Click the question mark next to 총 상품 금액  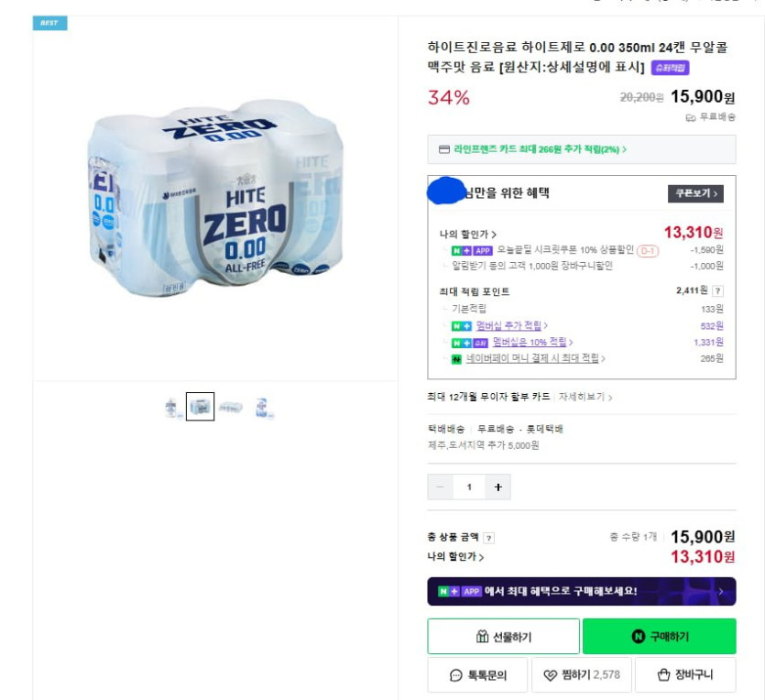coord(489,538)
